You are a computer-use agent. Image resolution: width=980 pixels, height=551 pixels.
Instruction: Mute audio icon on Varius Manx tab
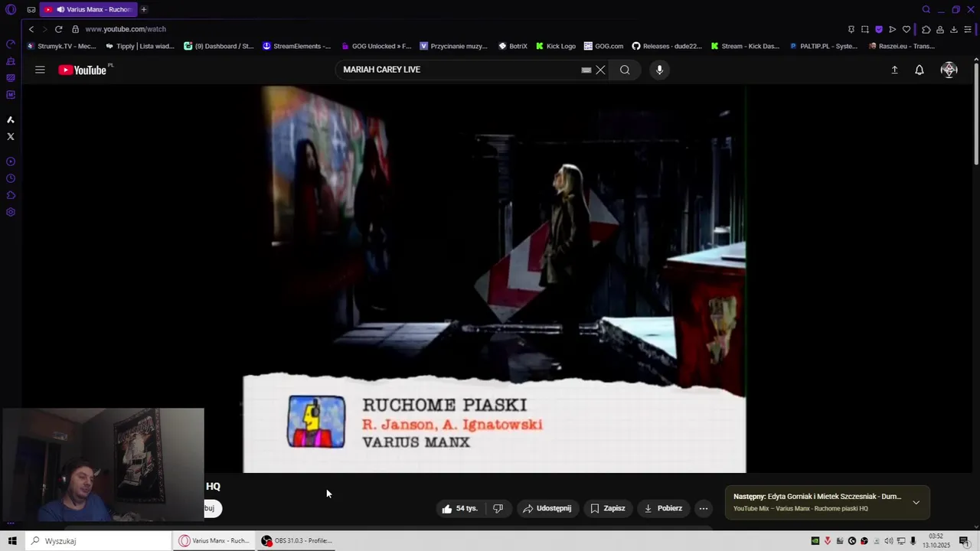[x=60, y=9]
